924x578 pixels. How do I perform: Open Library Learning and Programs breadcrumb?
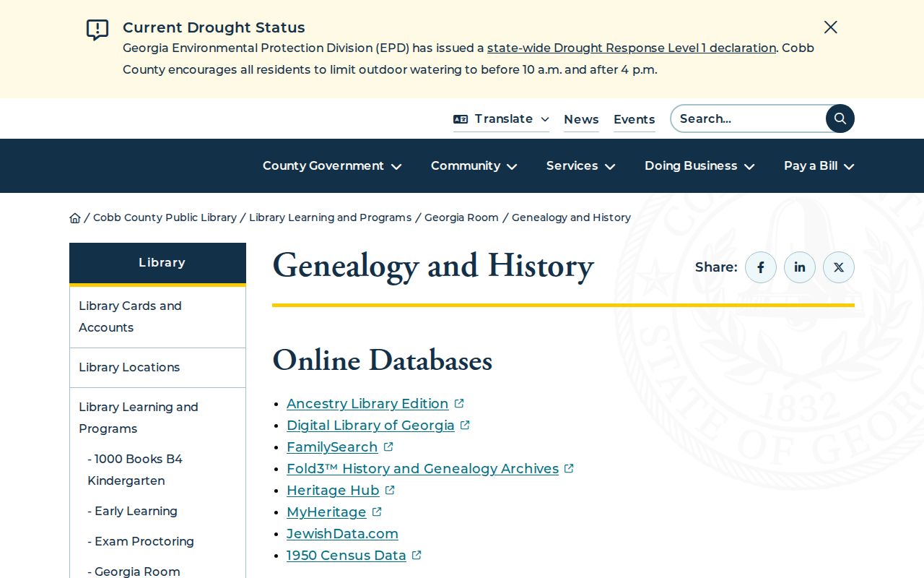click(x=330, y=217)
